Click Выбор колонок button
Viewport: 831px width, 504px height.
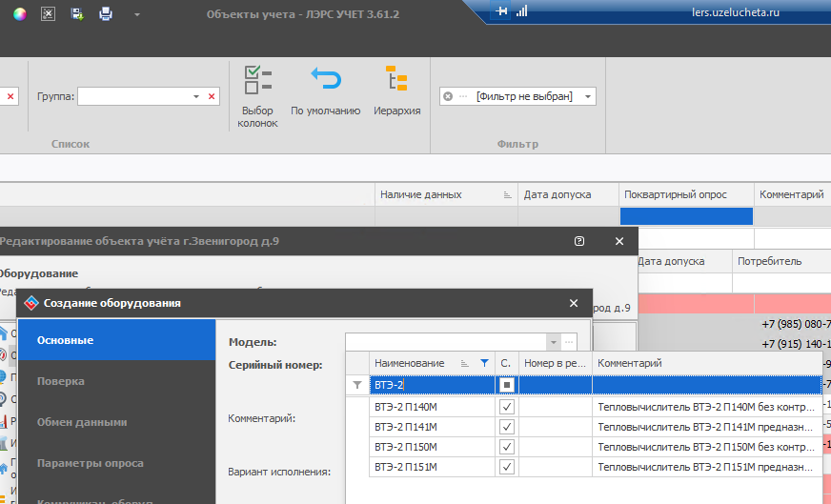pos(257,96)
